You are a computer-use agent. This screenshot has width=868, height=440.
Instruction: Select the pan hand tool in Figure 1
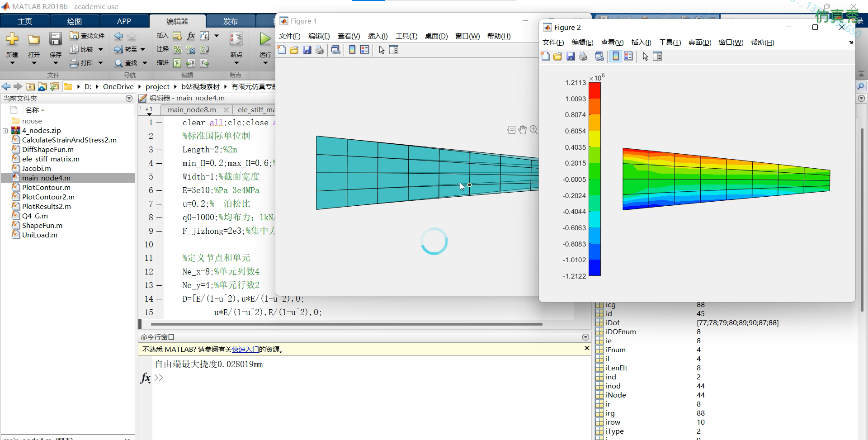click(522, 130)
